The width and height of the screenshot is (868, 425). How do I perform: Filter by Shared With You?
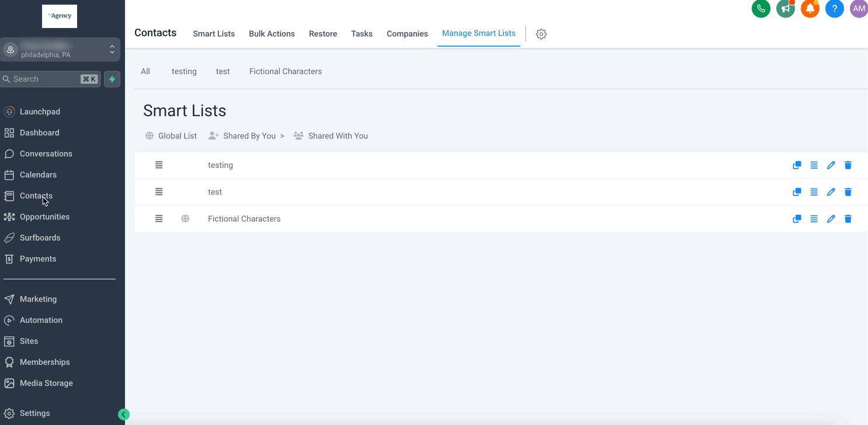tap(331, 136)
